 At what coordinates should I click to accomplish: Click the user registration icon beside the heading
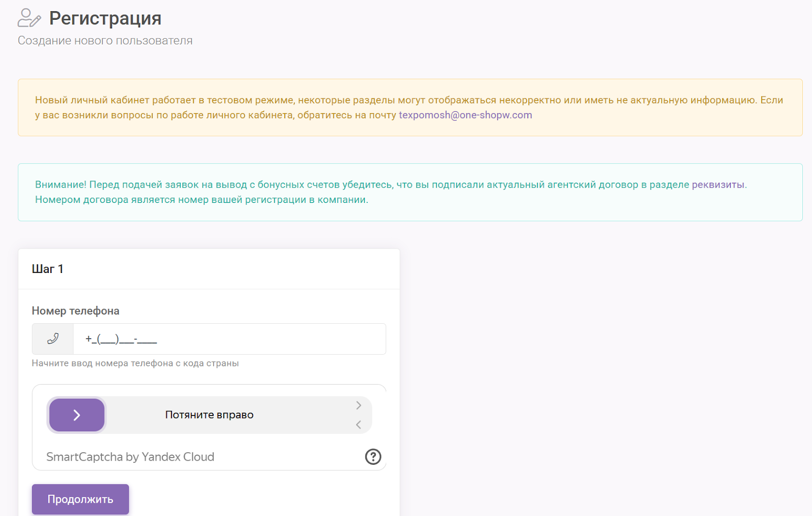29,18
